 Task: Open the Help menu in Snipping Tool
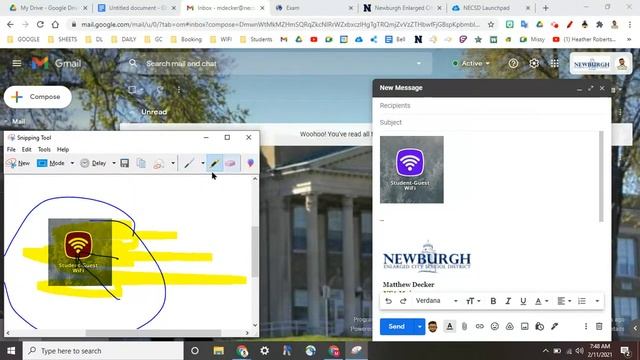click(63, 149)
